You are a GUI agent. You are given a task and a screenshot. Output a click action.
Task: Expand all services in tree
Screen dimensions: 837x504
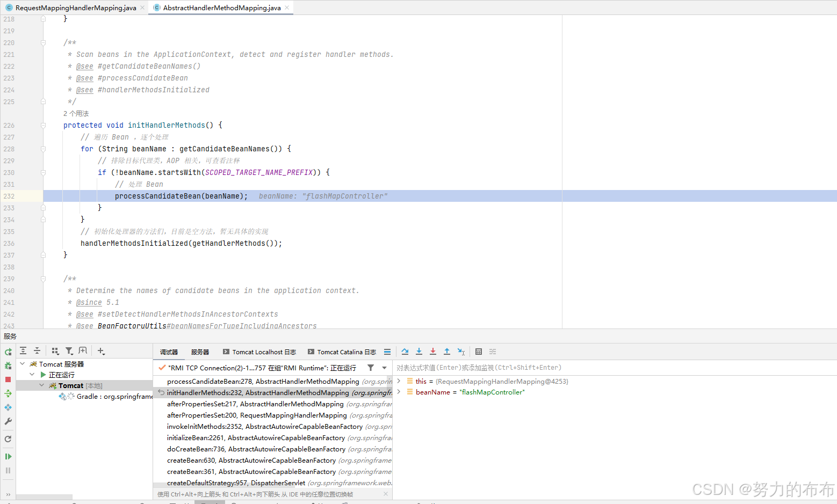[23, 351]
